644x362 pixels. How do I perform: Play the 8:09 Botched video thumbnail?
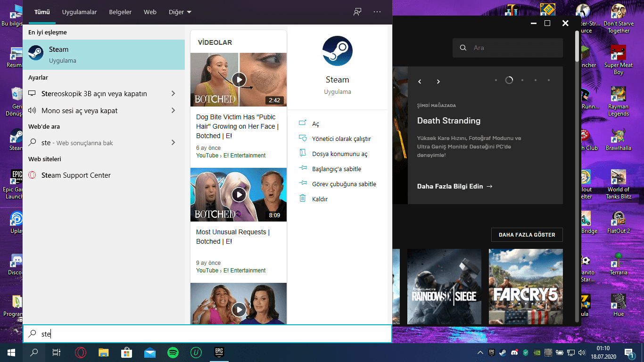(239, 195)
